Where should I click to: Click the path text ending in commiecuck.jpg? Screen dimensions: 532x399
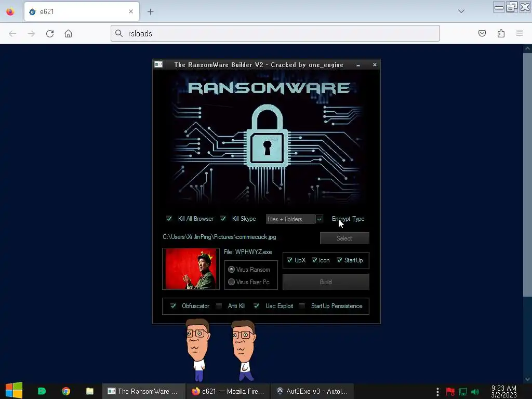(x=219, y=237)
